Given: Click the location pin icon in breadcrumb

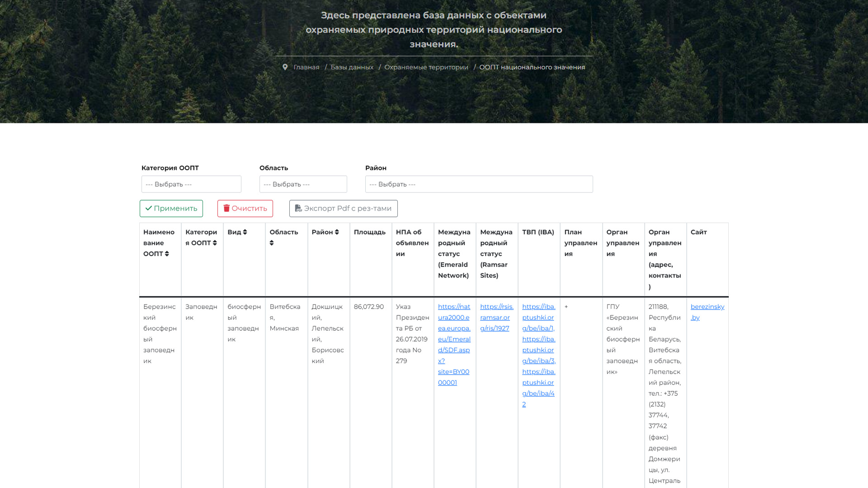Looking at the screenshot, I should tap(285, 67).
